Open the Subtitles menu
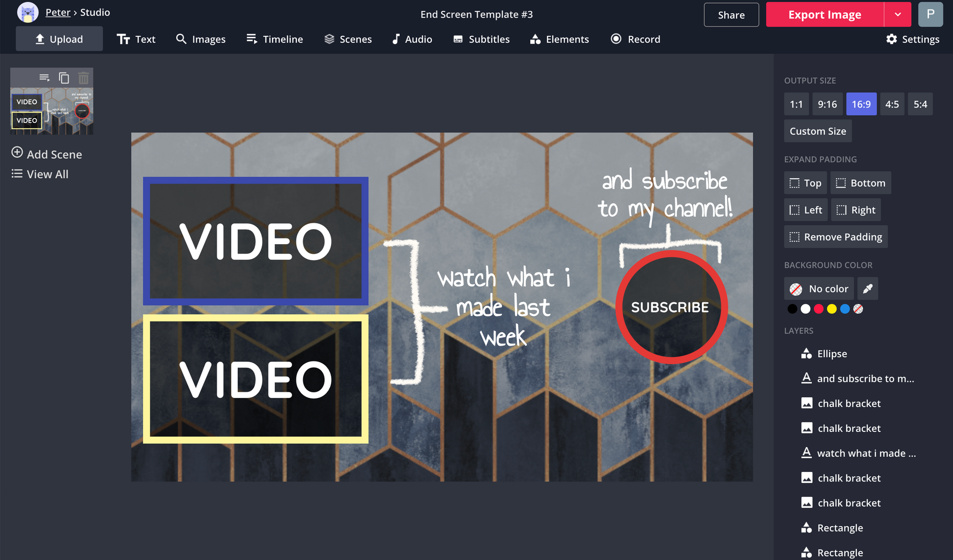953x560 pixels. tap(481, 39)
